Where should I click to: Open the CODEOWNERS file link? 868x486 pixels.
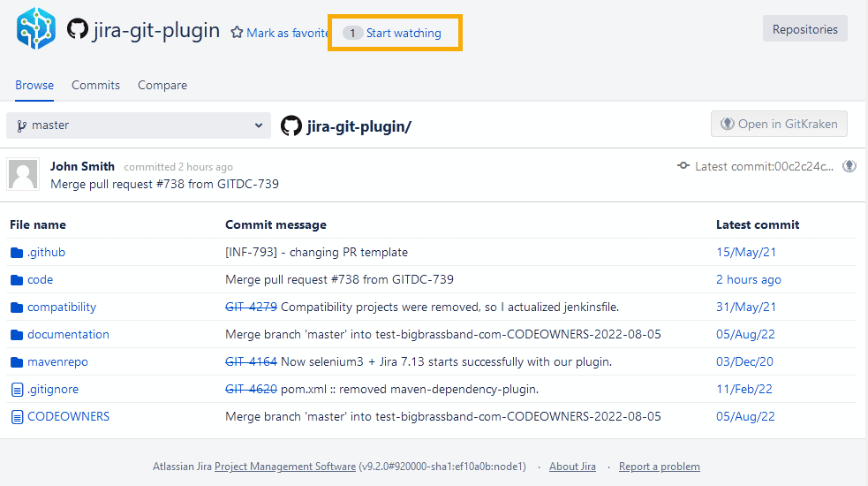tap(68, 416)
